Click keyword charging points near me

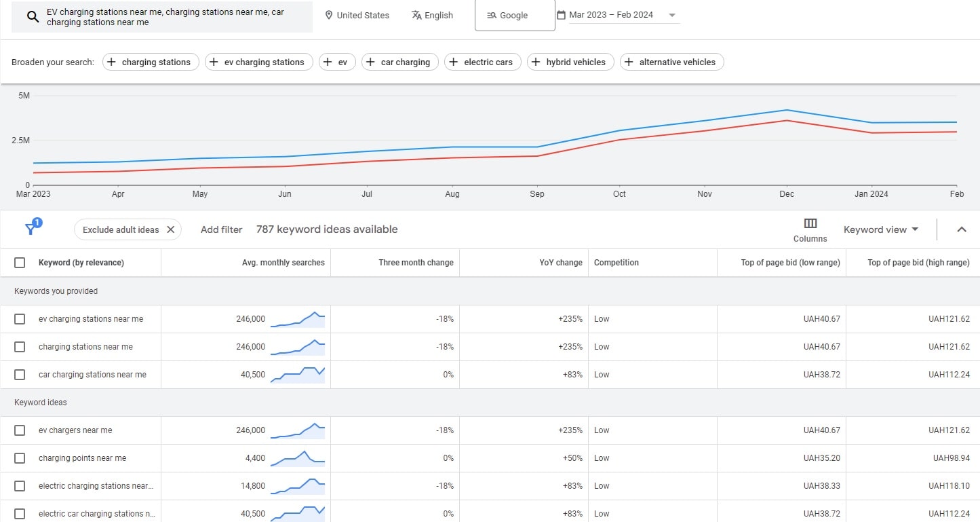point(82,458)
